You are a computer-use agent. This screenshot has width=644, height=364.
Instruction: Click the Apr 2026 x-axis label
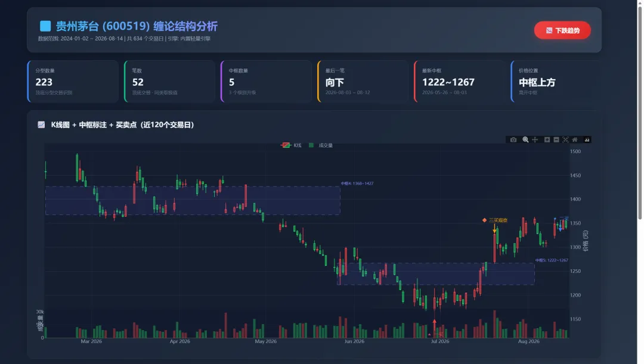tap(180, 341)
